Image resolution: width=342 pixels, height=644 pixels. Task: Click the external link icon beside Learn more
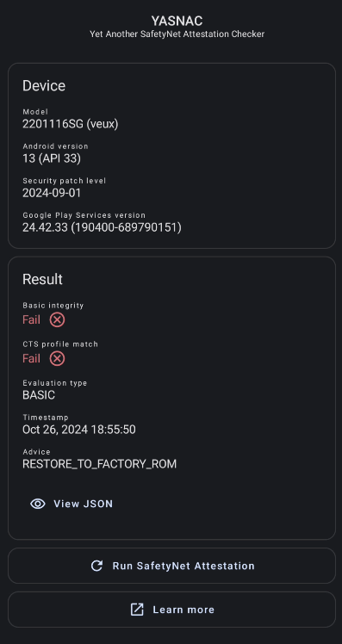137,610
